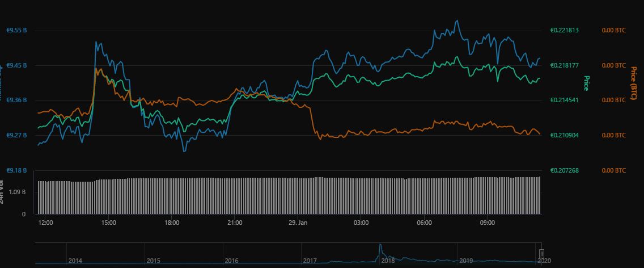The height and width of the screenshot is (268, 644).
Task: Click the 29. Jan date axis label
Action: (298, 223)
